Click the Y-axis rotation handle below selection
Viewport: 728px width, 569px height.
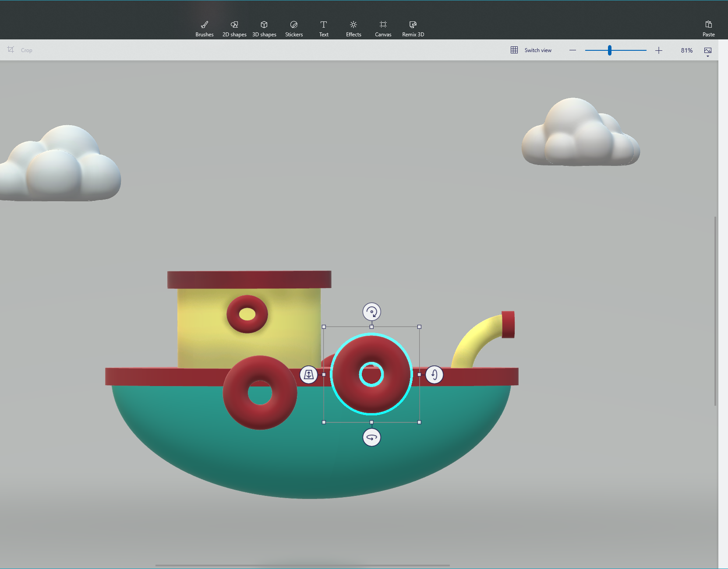coord(371,437)
